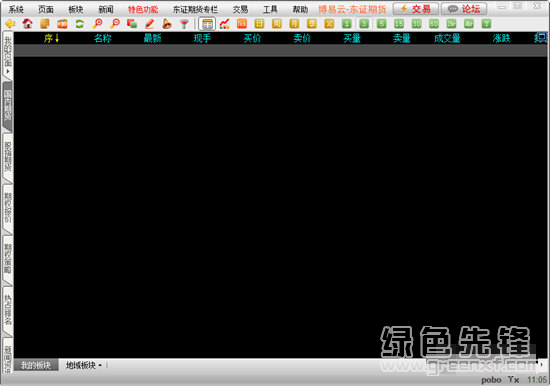Select the green 5-minute period icon
550x386 pixels.
[381, 24]
